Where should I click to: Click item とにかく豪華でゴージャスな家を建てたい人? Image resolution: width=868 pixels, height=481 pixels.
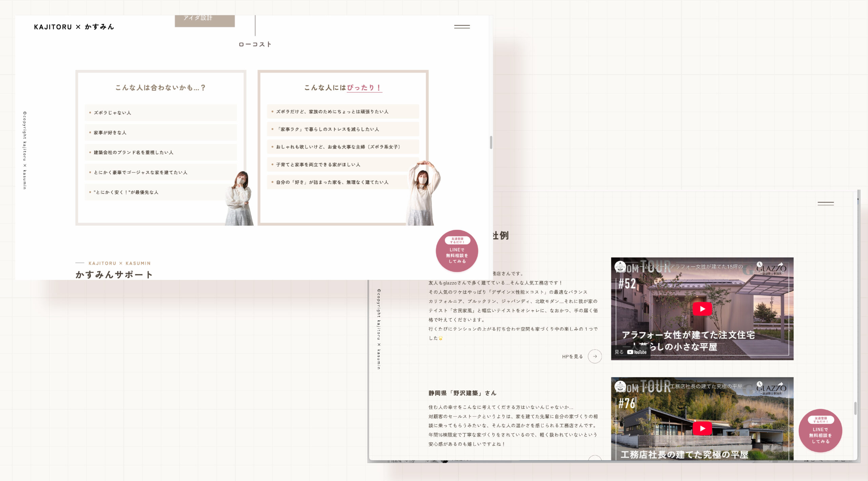[161, 172]
